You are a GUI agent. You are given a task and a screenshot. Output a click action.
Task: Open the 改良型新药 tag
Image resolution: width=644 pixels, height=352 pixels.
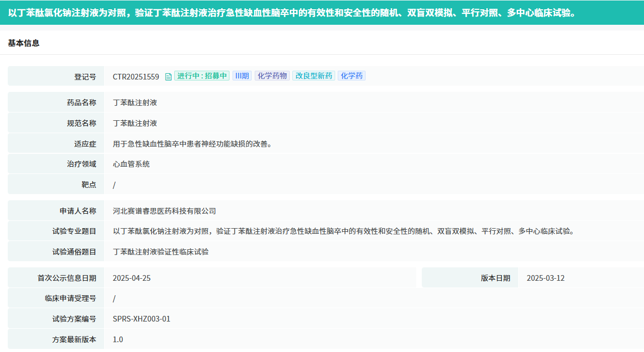click(x=314, y=76)
